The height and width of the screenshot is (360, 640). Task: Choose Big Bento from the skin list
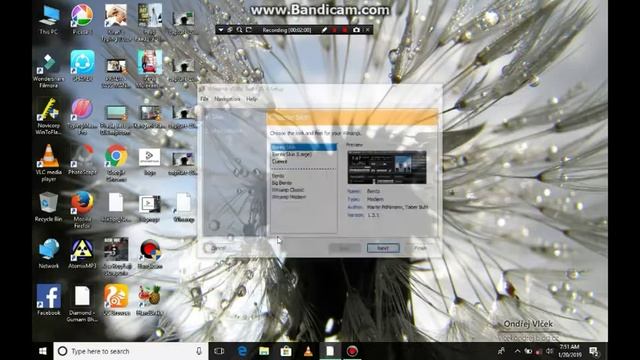pos(282,183)
